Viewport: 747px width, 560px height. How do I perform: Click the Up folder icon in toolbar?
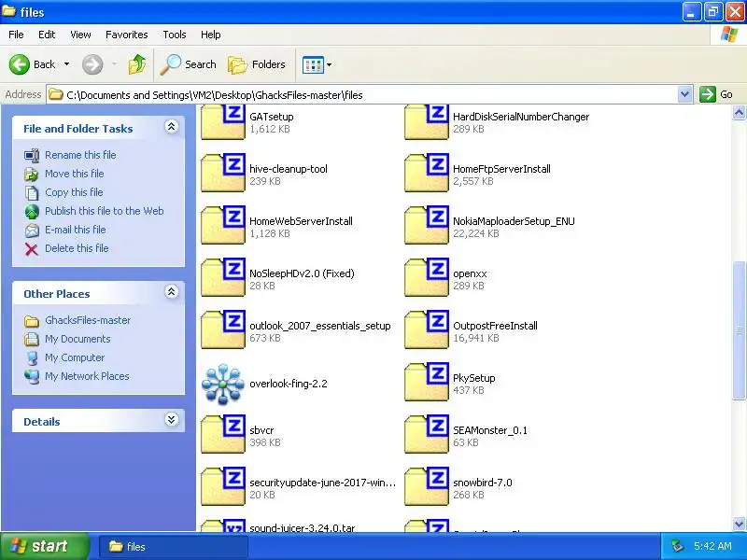(137, 64)
